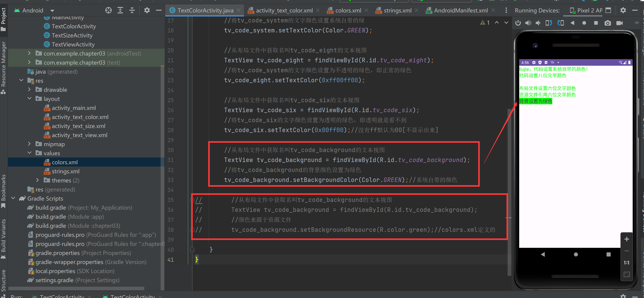
Task: Hide the Project tool window
Action: pyautogui.click(x=159, y=10)
